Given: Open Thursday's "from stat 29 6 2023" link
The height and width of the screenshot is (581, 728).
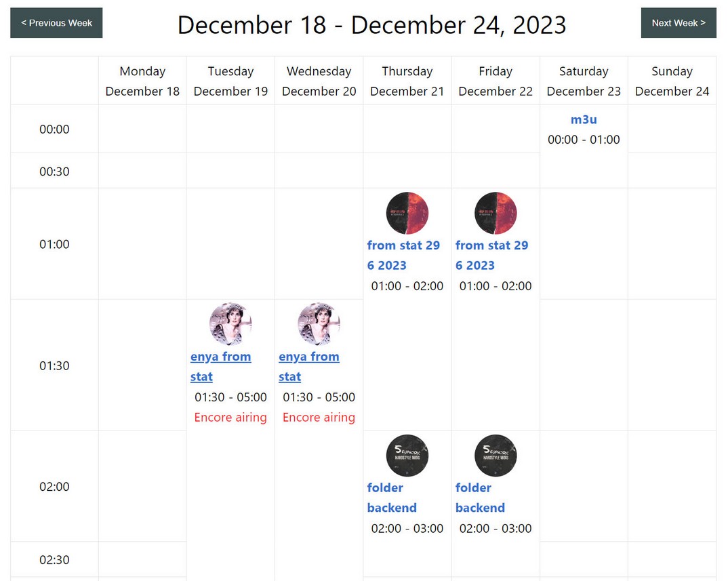Looking at the screenshot, I should point(403,255).
